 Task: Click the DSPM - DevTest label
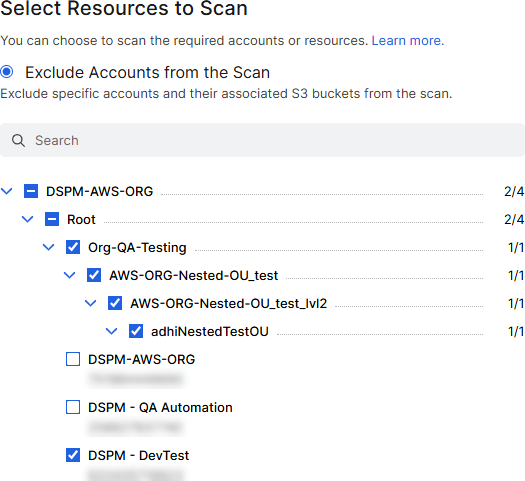139,456
